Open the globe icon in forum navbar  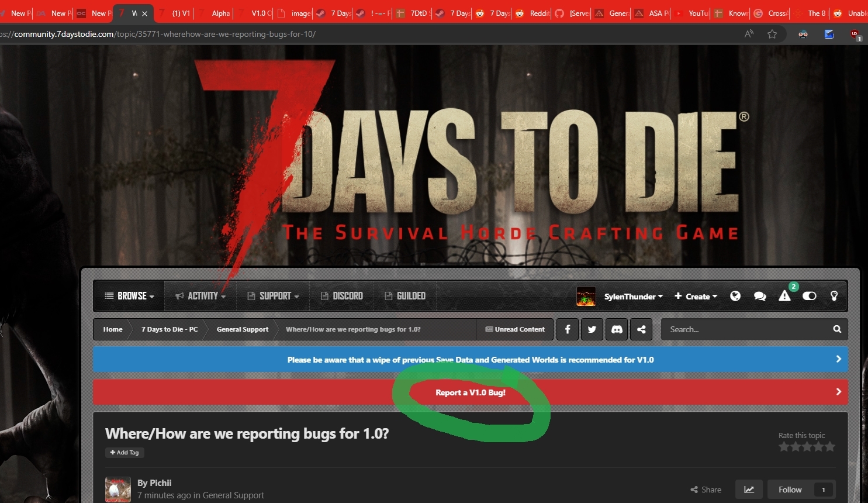pos(735,296)
